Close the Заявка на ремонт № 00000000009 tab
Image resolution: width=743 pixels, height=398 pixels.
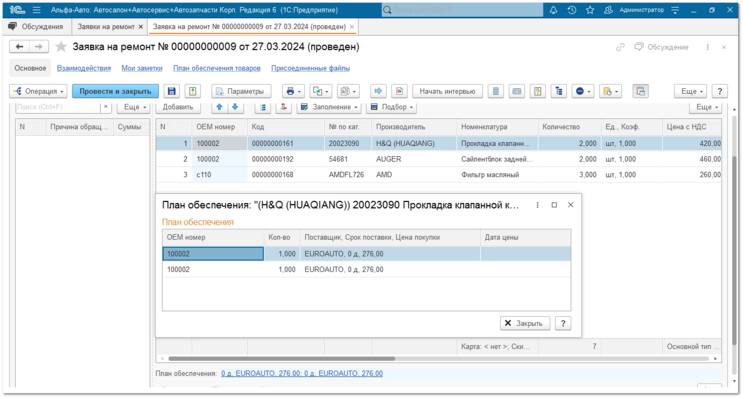352,27
